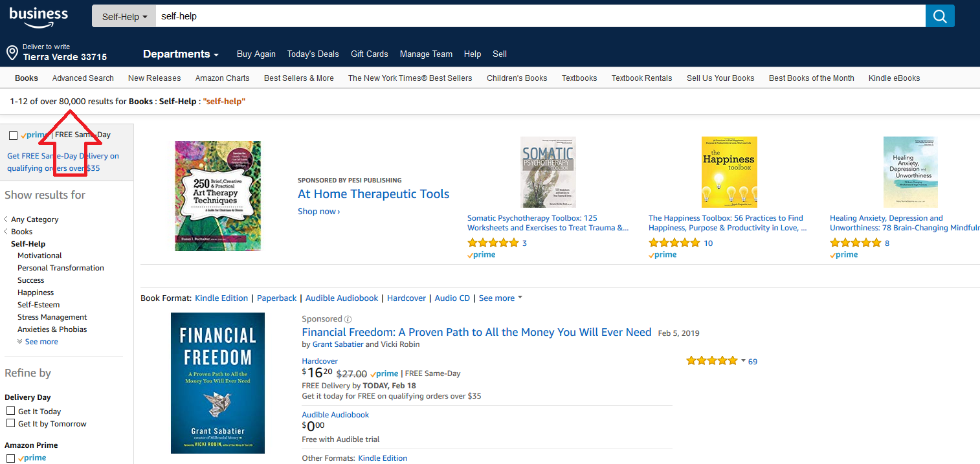980x464 pixels.
Task: Open Kindle eBooks
Action: [895, 78]
